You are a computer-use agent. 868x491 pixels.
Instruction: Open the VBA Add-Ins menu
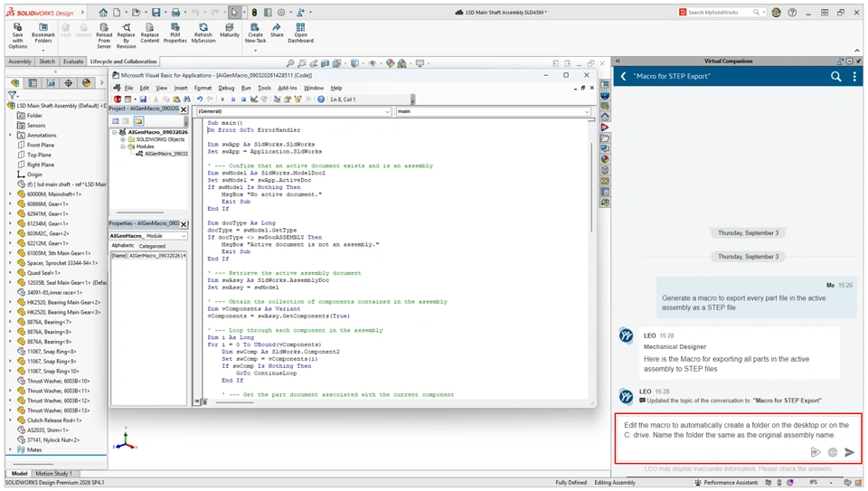coord(288,88)
